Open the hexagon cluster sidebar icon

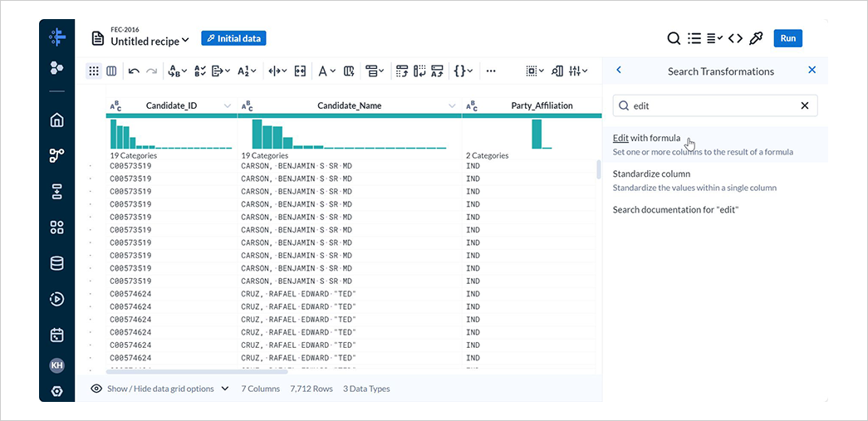click(x=56, y=67)
